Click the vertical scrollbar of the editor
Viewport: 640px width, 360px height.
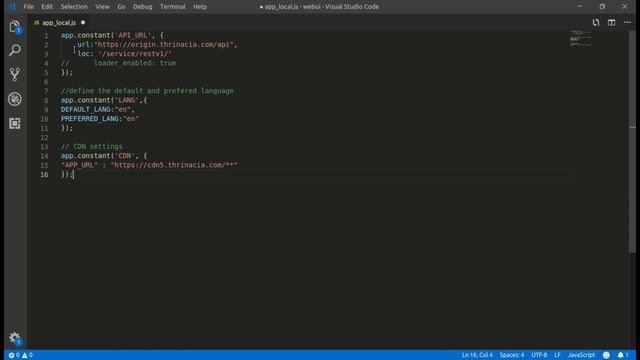click(x=632, y=143)
